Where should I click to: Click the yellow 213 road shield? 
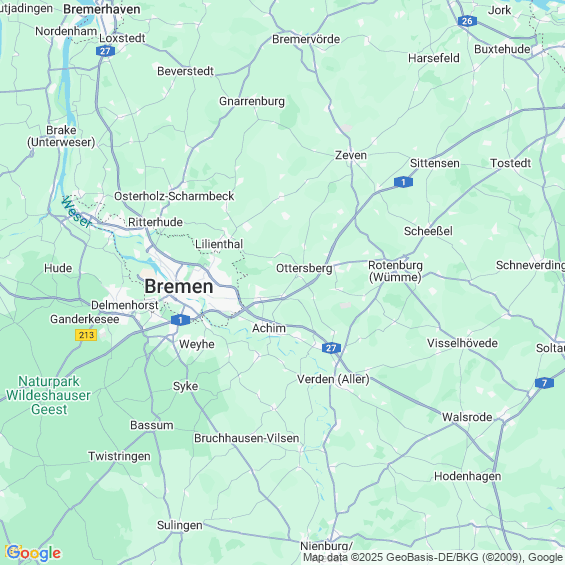click(86, 335)
